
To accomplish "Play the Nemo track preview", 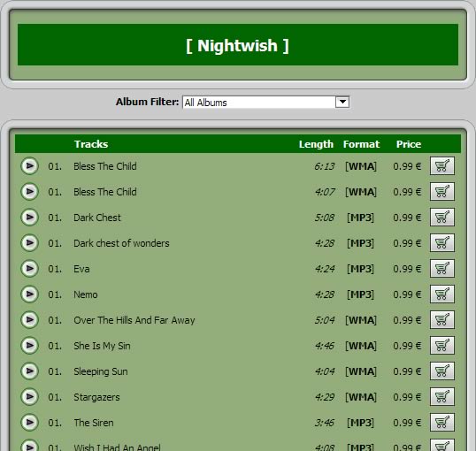I will (x=29, y=294).
